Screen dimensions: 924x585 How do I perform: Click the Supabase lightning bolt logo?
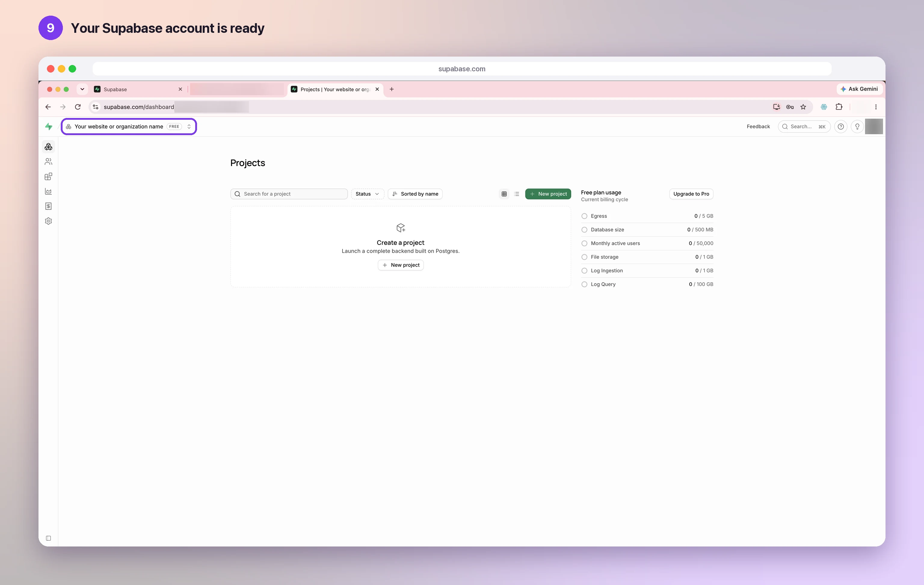(49, 126)
